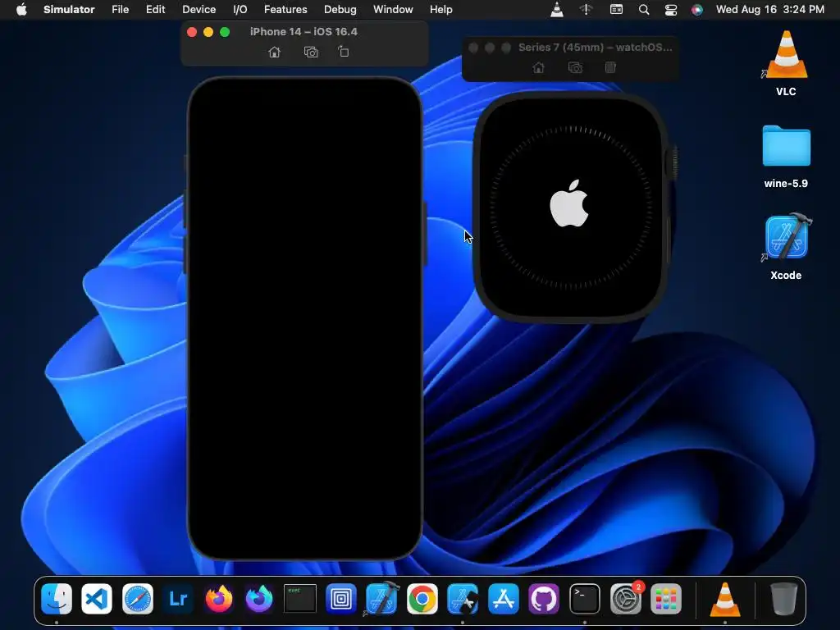Image resolution: width=840 pixels, height=630 pixels.
Task: Open the Features menu
Action: [x=285, y=9]
